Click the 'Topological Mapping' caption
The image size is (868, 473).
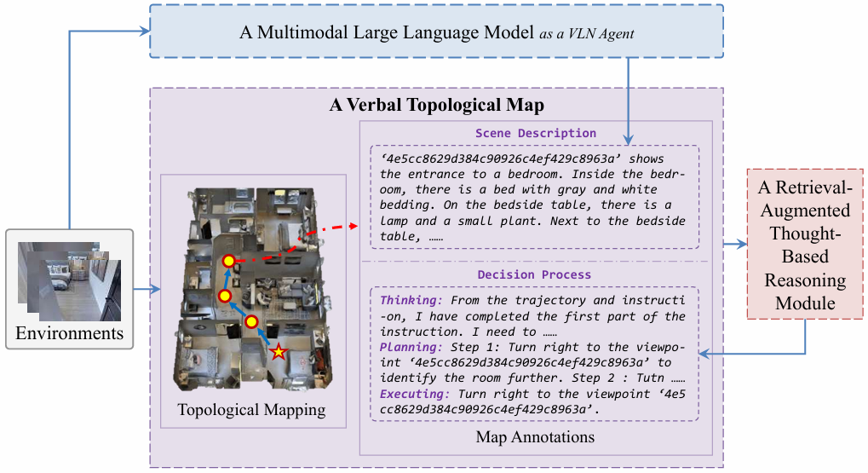(x=251, y=409)
